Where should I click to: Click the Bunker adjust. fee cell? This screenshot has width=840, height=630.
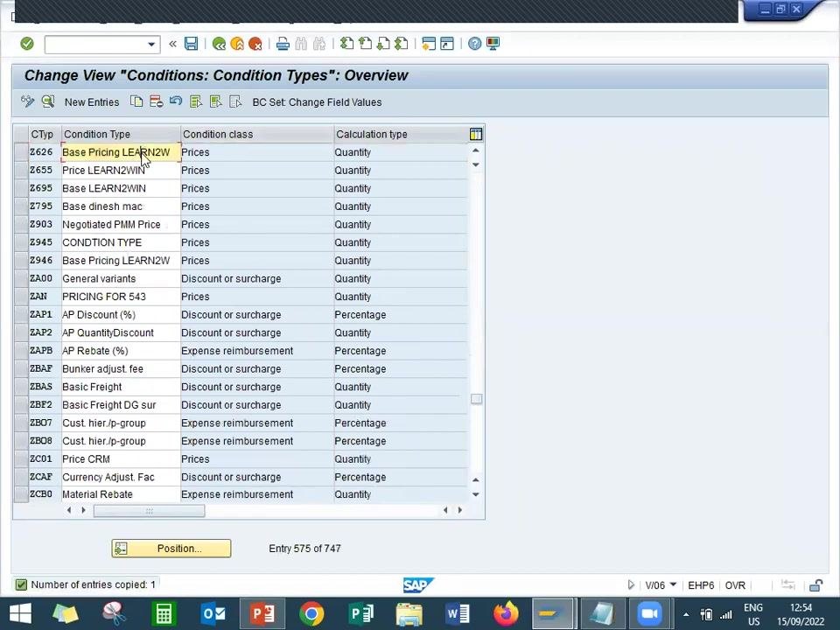[x=121, y=368]
